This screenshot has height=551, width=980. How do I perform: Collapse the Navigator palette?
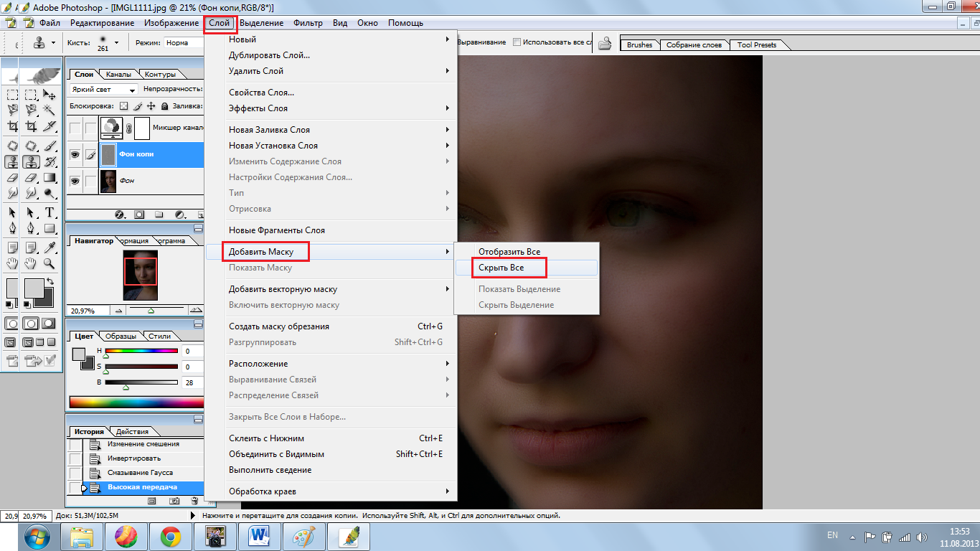coord(197,229)
